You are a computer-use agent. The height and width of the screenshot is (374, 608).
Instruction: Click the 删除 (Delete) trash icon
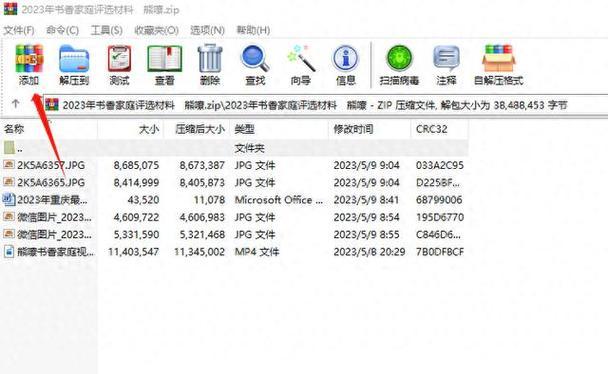pos(210,59)
